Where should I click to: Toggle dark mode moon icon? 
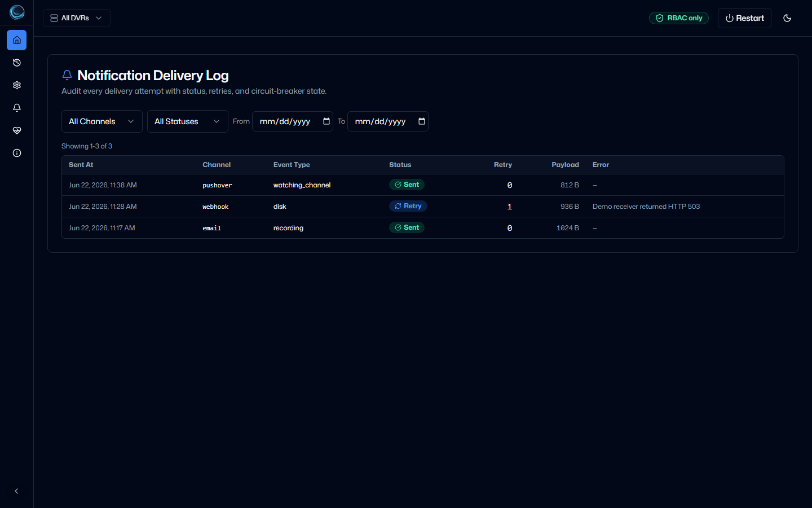[x=787, y=18]
